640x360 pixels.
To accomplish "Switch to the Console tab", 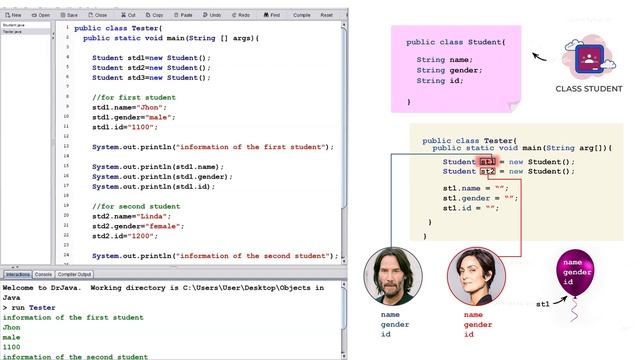I will [43, 274].
